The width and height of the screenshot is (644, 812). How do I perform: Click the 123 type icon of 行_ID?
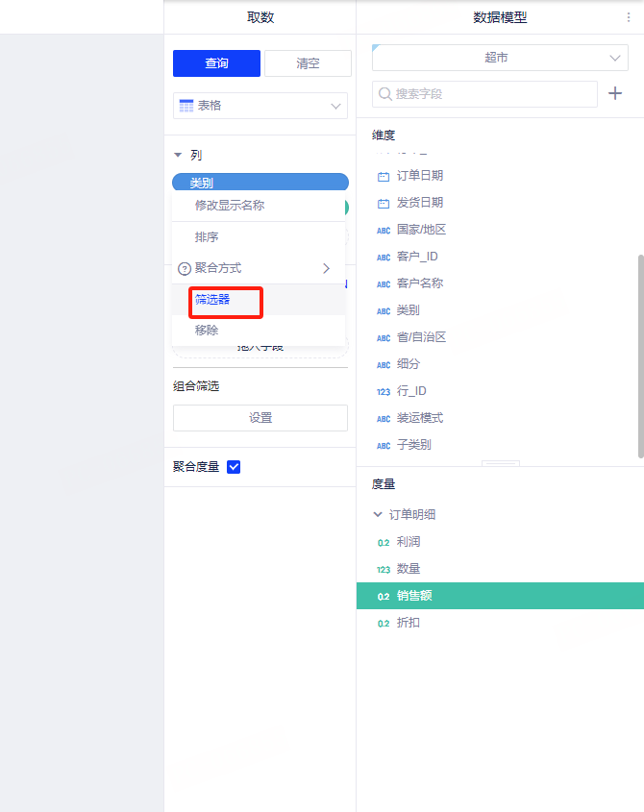[x=384, y=392]
